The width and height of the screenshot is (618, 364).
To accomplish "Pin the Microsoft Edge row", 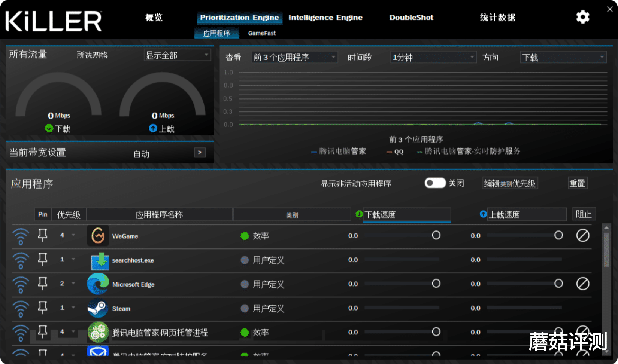I will (x=43, y=284).
